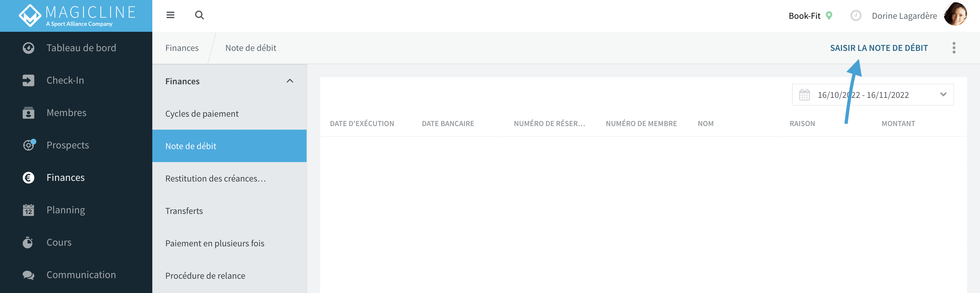Click the Book-Fit location pin icon
980x293 pixels.
(829, 16)
